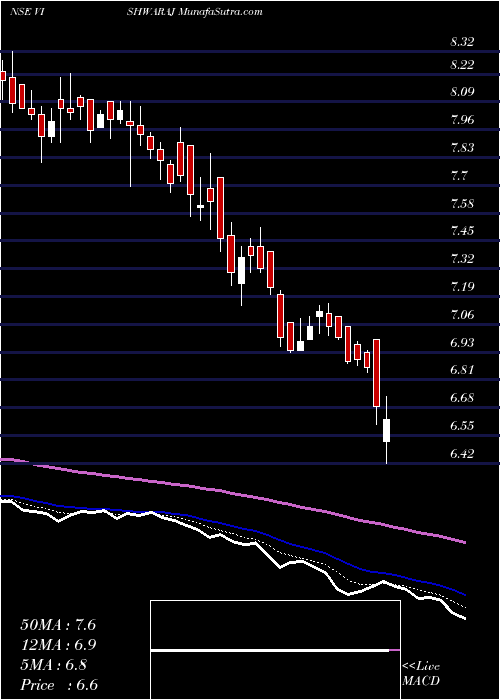Image resolution: width=500 pixels, height=700 pixels.
Task: Click the 6.81 price axis label
Action: click(x=462, y=370)
